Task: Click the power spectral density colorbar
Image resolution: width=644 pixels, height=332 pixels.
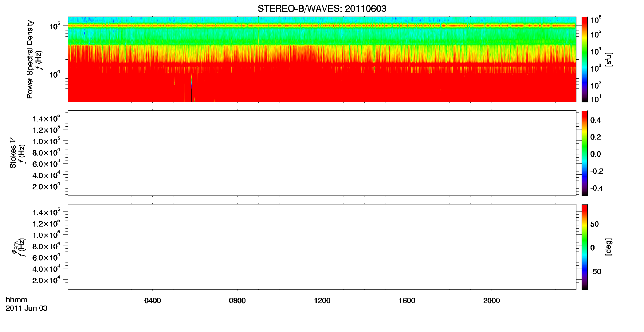Action: click(x=584, y=59)
